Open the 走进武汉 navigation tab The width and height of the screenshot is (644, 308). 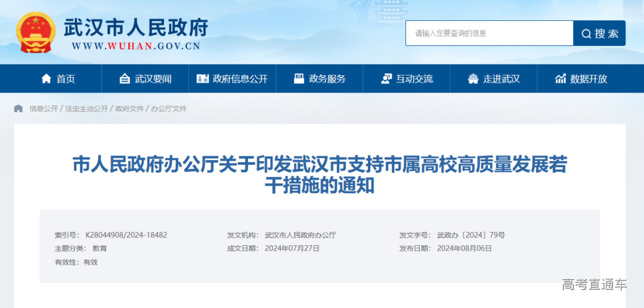(494, 79)
